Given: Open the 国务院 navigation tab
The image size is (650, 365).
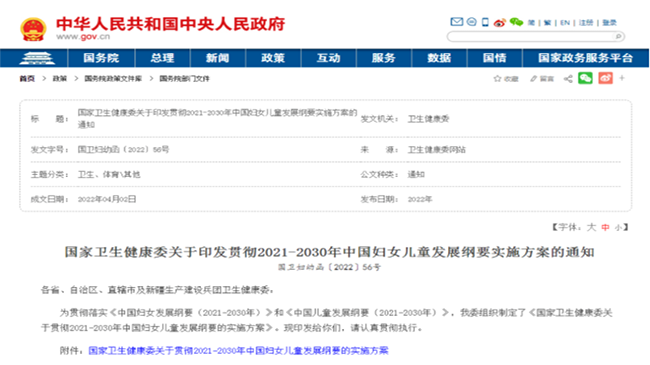Looking at the screenshot, I should click(101, 58).
